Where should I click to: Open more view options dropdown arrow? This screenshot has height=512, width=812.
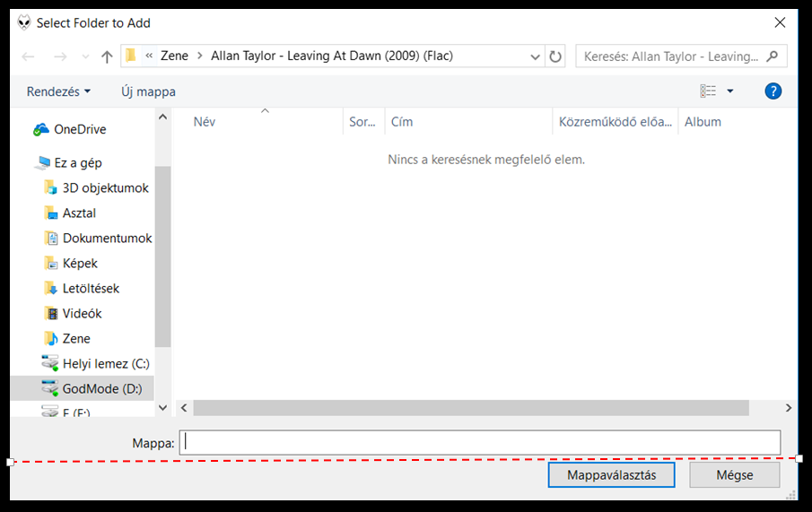pos(729,91)
